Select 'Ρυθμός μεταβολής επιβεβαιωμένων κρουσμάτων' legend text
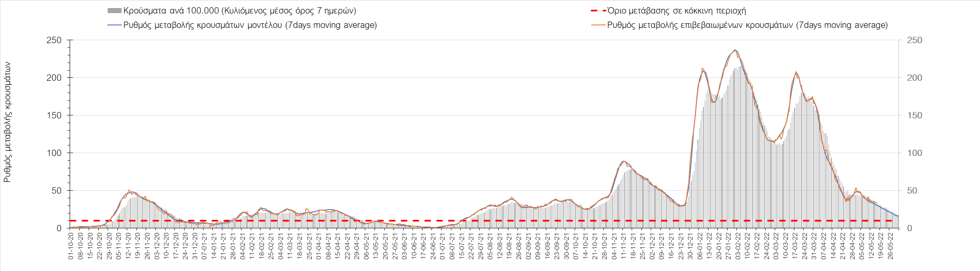980x271 pixels. [747, 25]
